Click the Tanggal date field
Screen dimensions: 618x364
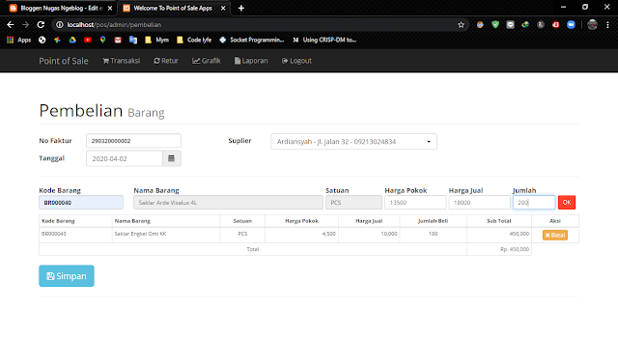pos(125,158)
